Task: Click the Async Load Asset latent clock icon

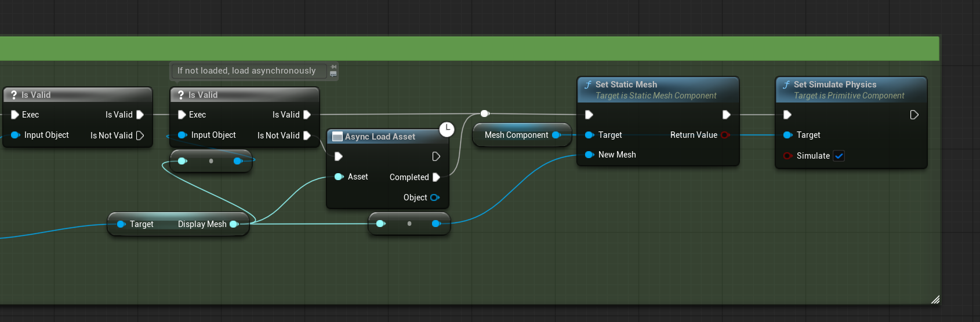Action: pyautogui.click(x=447, y=129)
